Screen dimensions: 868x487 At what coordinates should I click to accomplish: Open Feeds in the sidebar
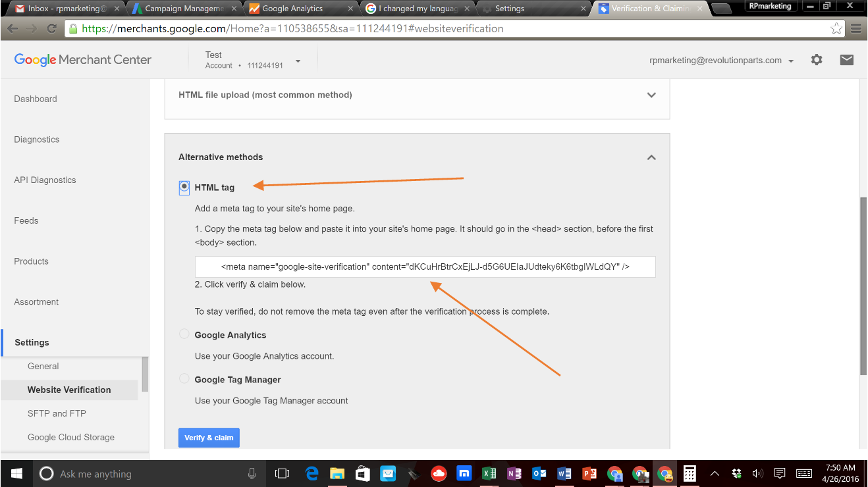(26, 220)
